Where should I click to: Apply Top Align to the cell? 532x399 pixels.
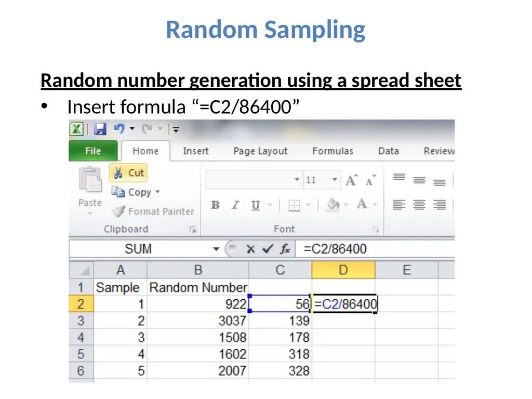[x=399, y=177]
